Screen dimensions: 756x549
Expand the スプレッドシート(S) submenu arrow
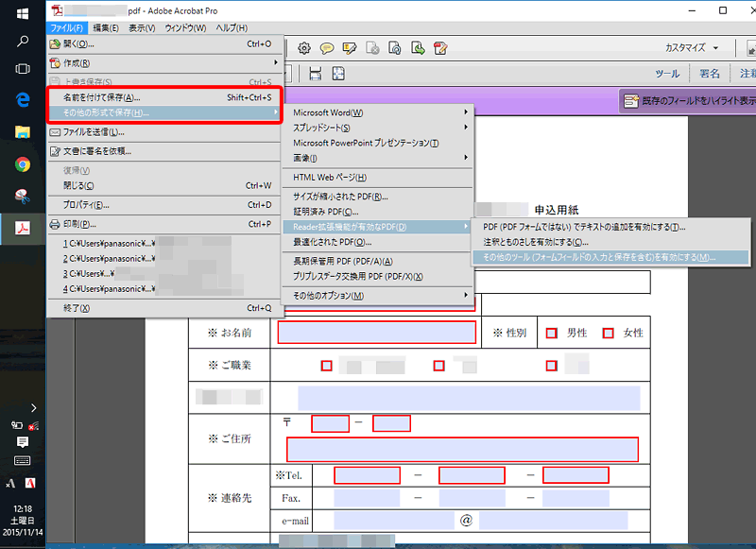coord(466,128)
